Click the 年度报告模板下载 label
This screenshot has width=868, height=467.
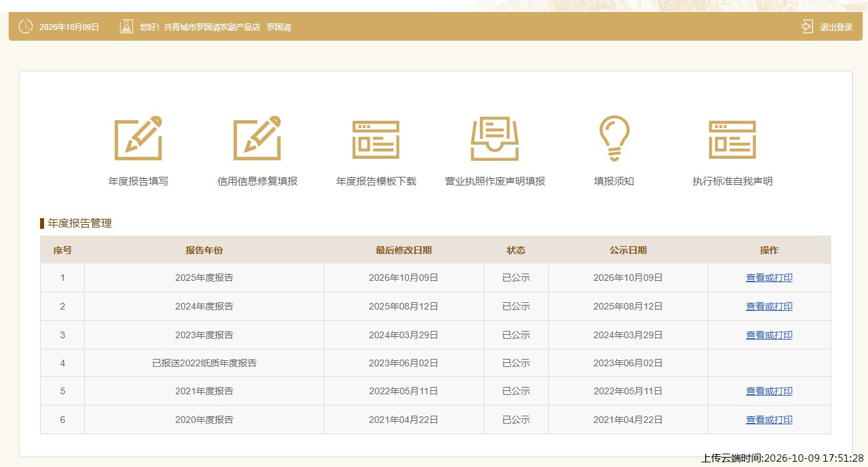click(x=376, y=181)
